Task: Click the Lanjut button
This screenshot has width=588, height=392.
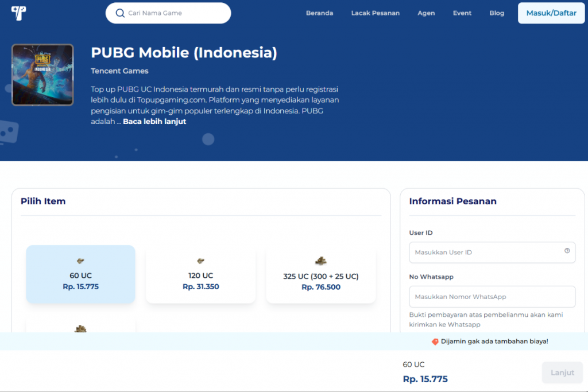Action: (x=562, y=372)
